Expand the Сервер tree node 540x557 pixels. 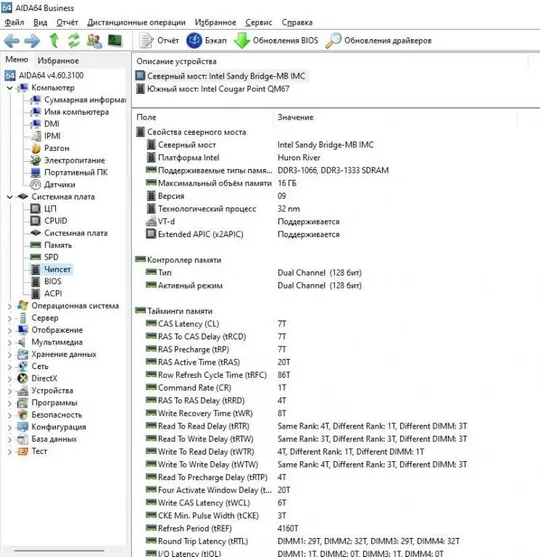pyautogui.click(x=10, y=318)
